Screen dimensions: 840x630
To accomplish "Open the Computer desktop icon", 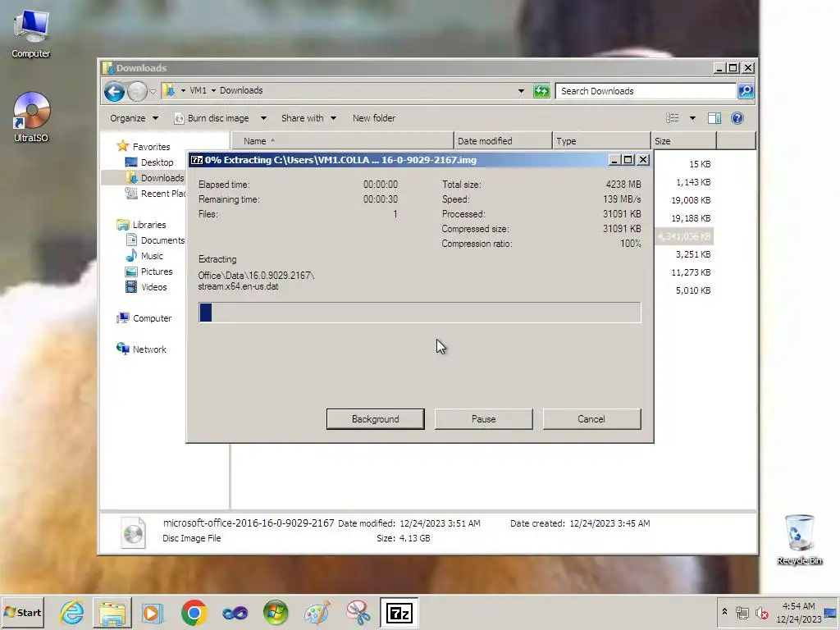I will 30,34.
